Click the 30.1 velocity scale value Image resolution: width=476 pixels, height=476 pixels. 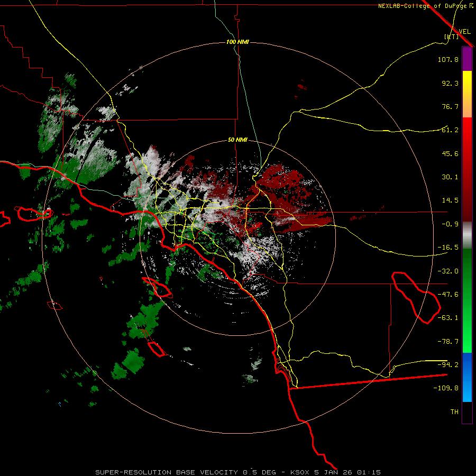click(450, 177)
